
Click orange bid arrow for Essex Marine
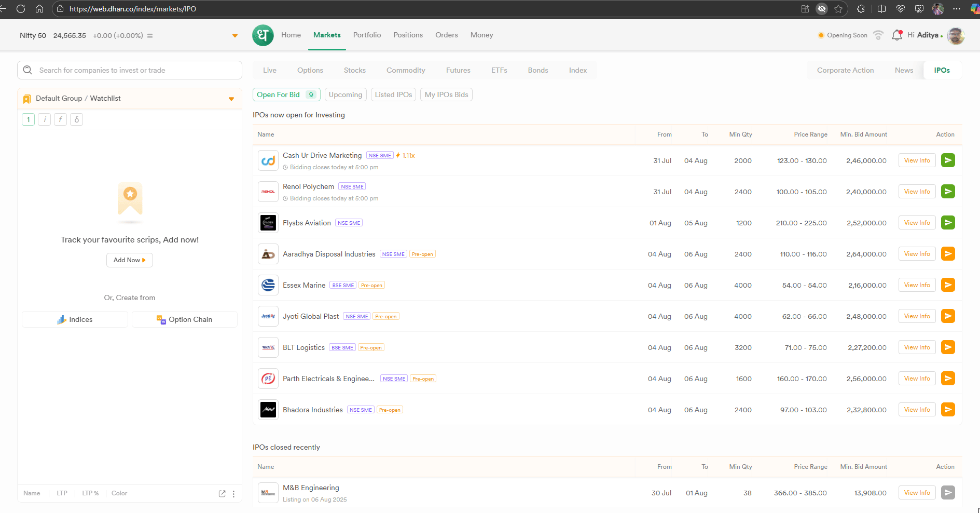[x=948, y=285]
